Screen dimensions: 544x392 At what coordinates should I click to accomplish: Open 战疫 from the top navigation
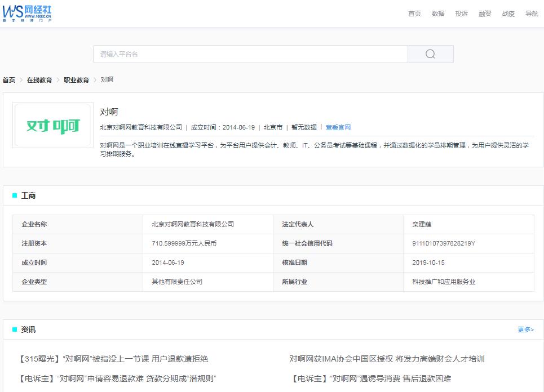click(508, 14)
